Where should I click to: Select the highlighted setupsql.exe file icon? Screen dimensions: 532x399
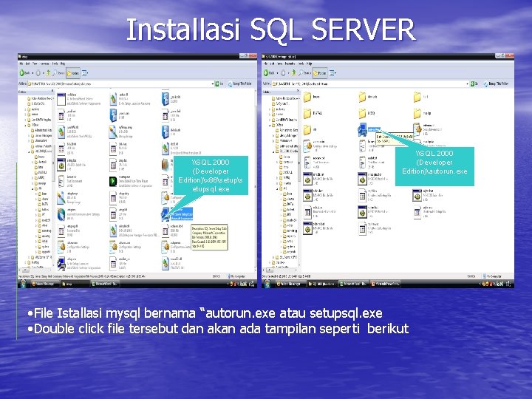pyautogui.click(x=166, y=214)
